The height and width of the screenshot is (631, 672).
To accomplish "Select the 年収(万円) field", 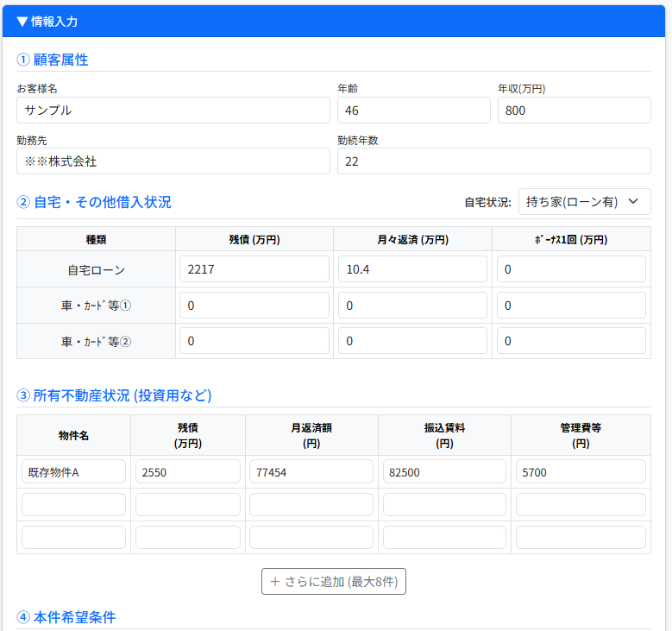I will (x=574, y=110).
